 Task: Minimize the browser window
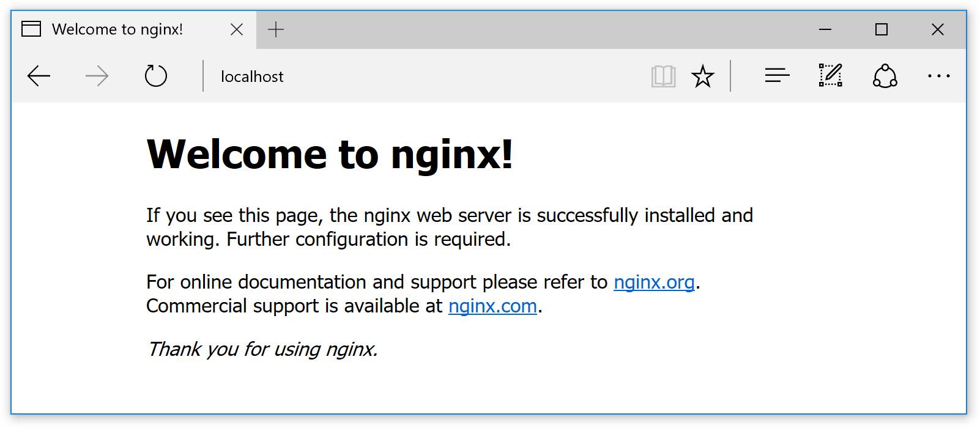click(825, 29)
